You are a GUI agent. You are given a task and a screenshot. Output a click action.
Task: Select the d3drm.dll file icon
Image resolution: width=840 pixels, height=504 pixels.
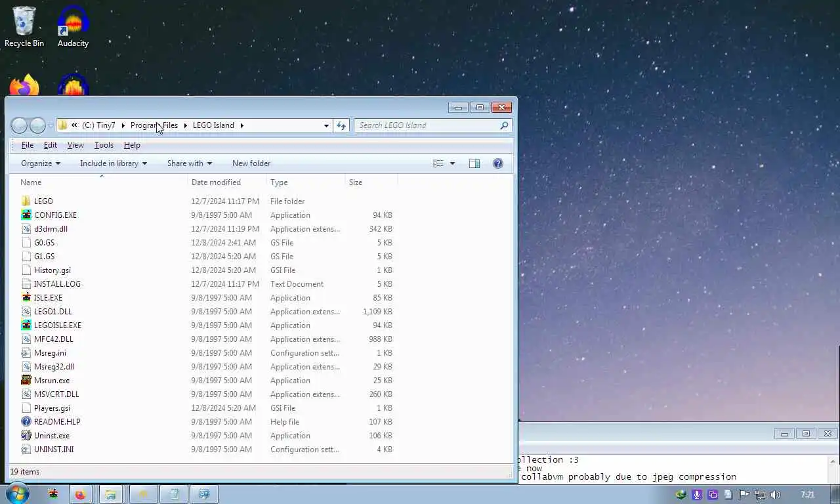[x=26, y=229]
